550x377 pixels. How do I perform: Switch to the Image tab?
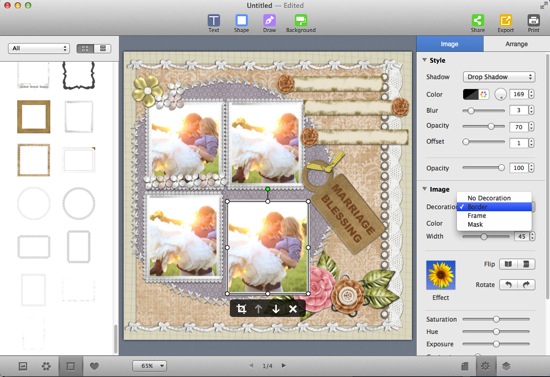(x=450, y=44)
